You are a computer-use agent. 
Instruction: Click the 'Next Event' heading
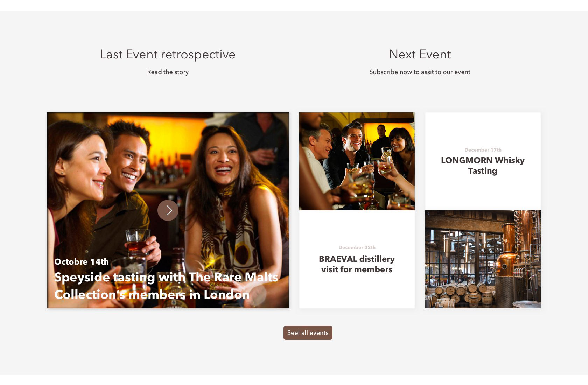(x=420, y=54)
